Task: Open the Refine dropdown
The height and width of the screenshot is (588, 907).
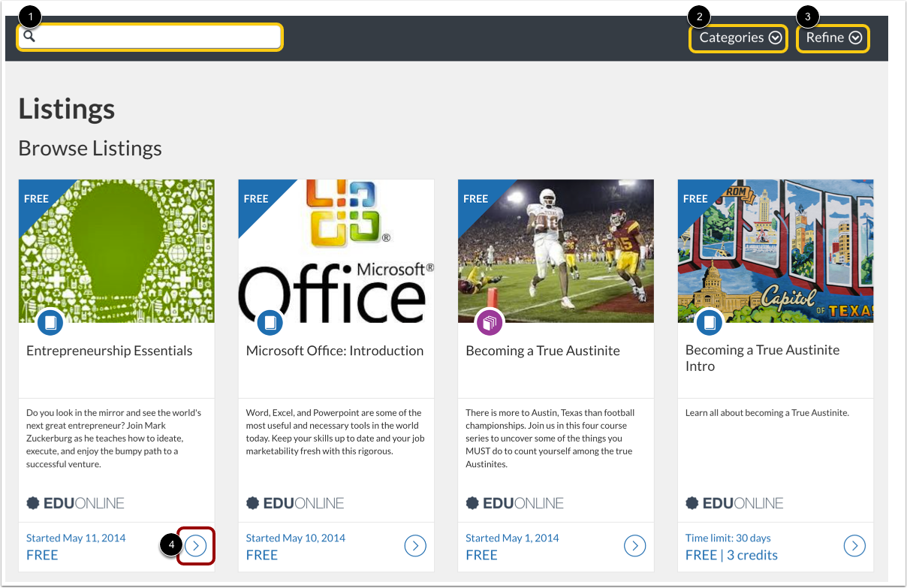Action: tap(833, 38)
